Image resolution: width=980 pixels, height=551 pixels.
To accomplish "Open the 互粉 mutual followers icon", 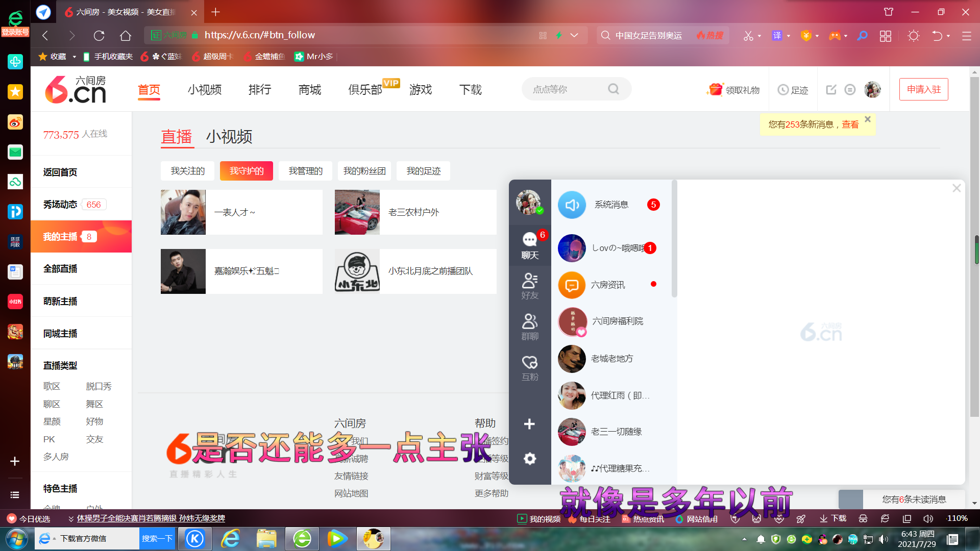I will tap(530, 368).
